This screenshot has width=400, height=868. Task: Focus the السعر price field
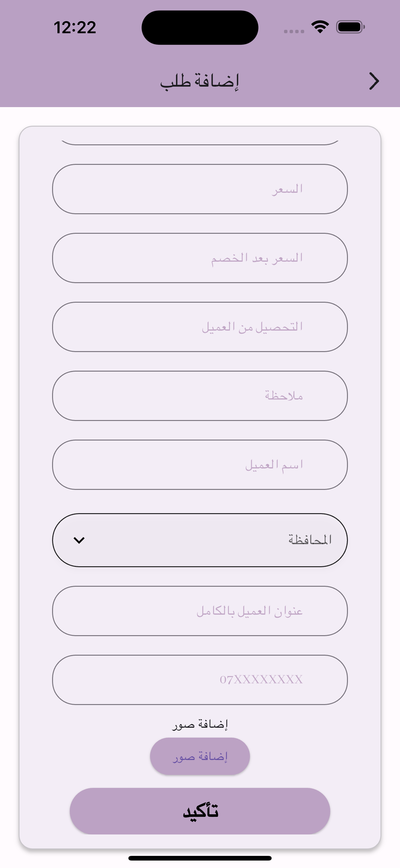pos(200,189)
